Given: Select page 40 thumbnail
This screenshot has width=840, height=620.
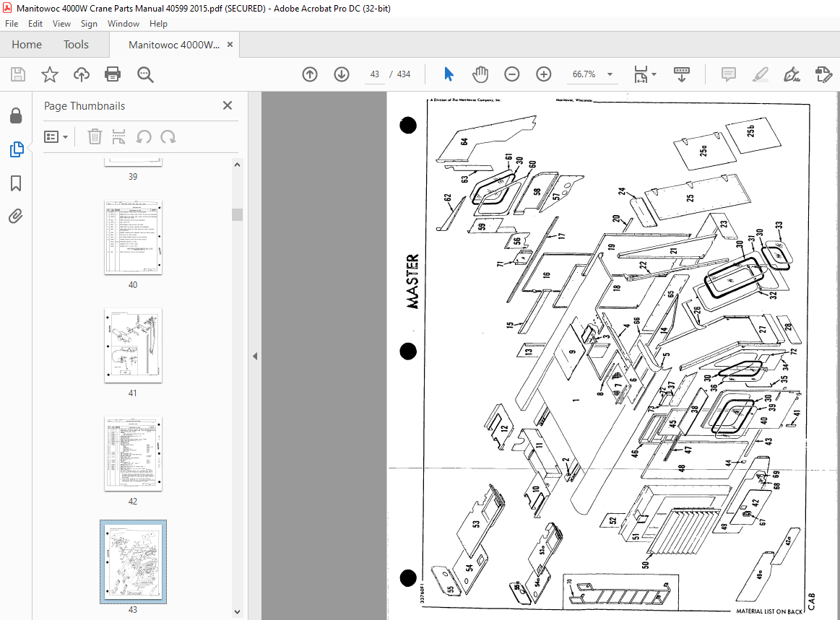Looking at the screenshot, I should click(133, 237).
